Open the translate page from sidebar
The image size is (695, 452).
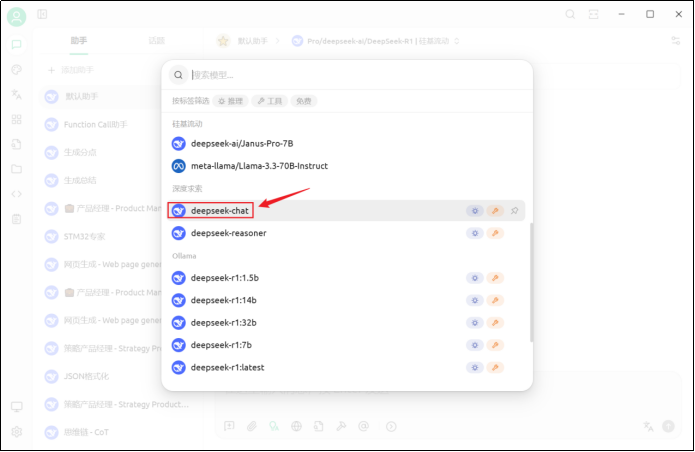tap(16, 94)
